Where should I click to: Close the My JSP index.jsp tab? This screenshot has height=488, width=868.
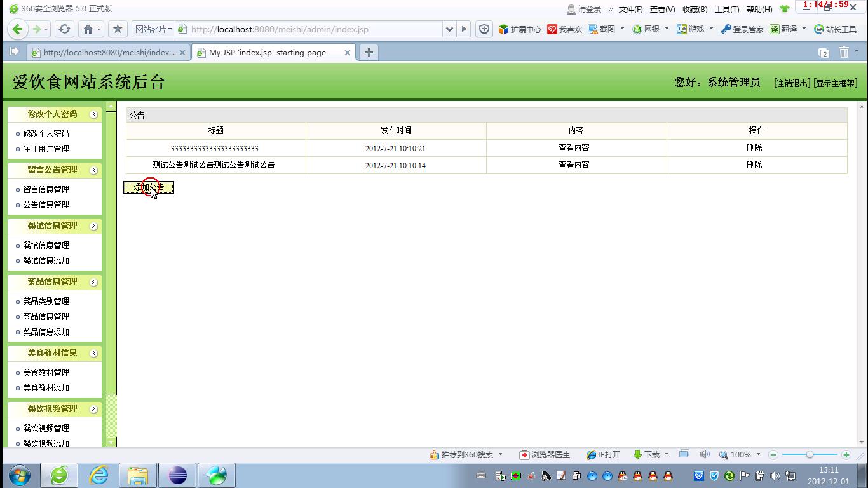pyautogui.click(x=348, y=53)
